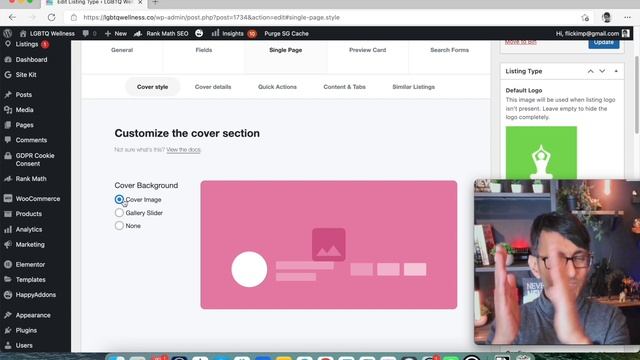Open Pages in the sidebar
The width and height of the screenshot is (640, 360).
24,125
